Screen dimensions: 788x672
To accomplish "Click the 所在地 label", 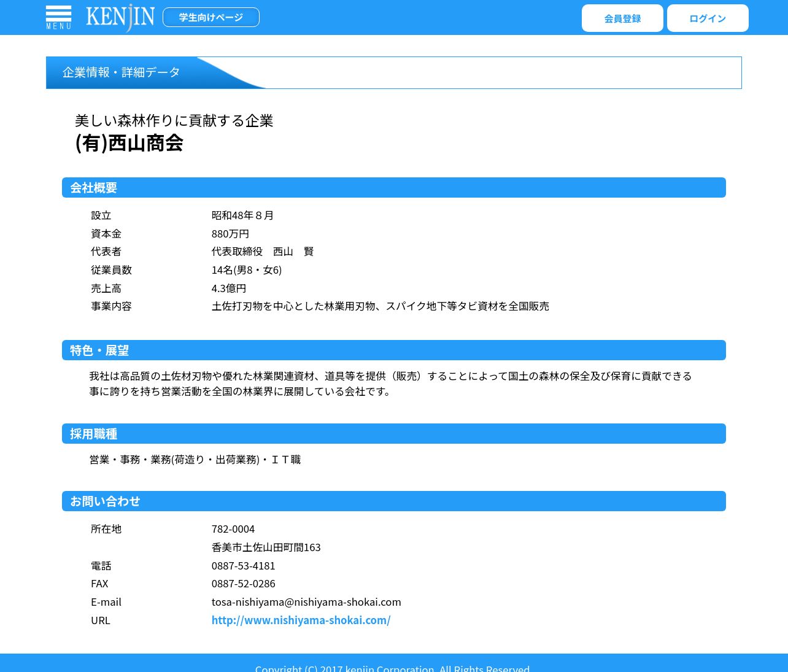I will pyautogui.click(x=106, y=529).
